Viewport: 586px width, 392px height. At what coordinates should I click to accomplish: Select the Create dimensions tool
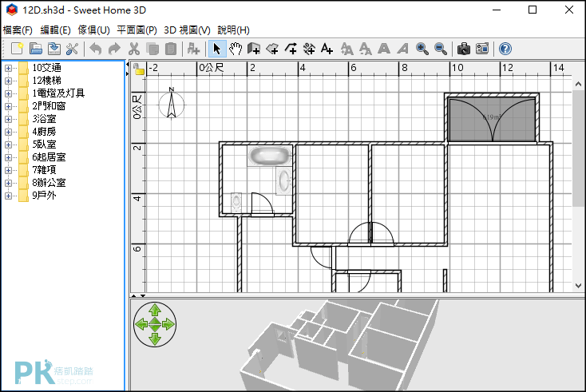pyautogui.click(x=309, y=49)
